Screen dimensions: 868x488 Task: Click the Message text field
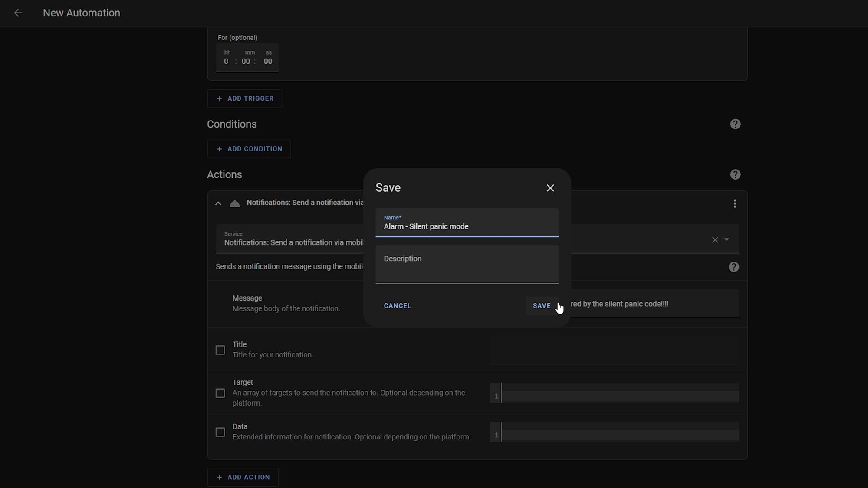654,304
